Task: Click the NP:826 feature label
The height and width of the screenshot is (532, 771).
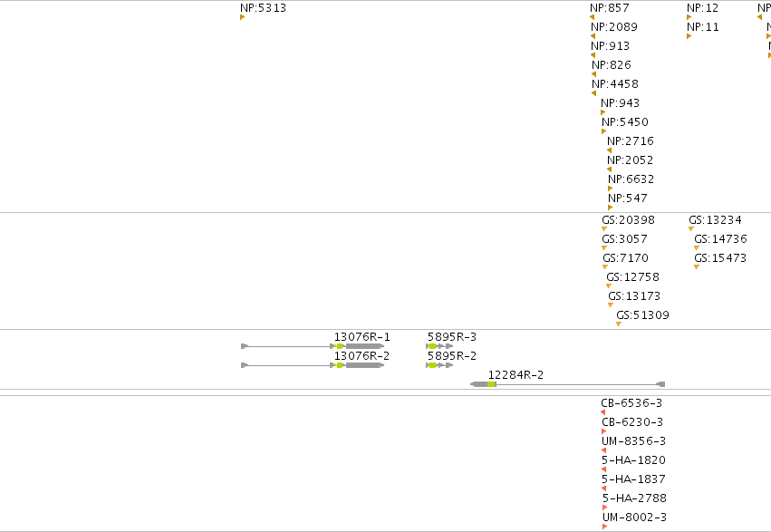Action: pos(612,65)
